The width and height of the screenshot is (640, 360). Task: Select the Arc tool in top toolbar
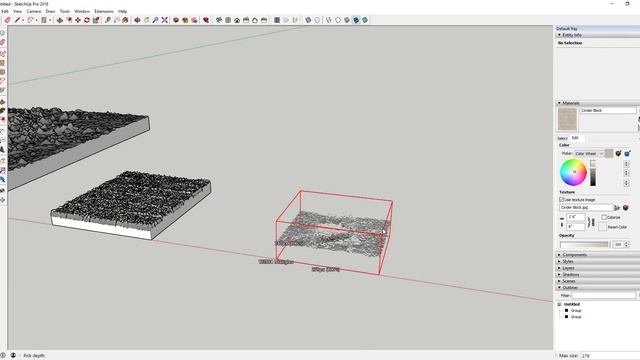pyautogui.click(x=30, y=20)
